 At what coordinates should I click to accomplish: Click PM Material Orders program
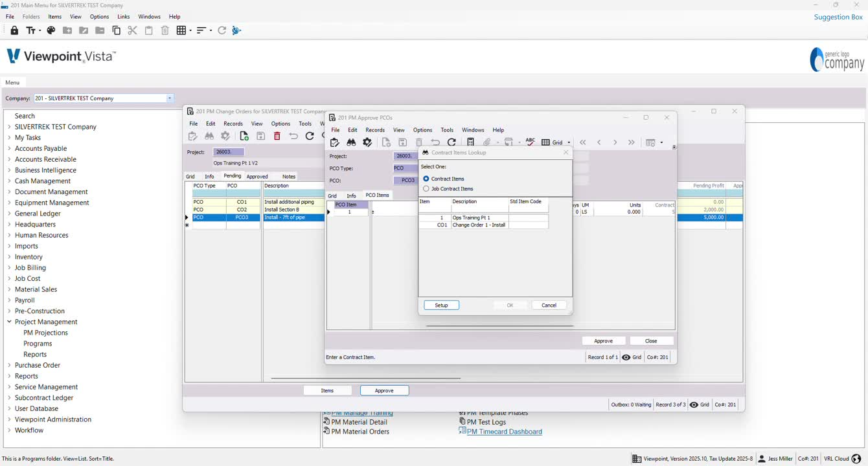(x=360, y=432)
